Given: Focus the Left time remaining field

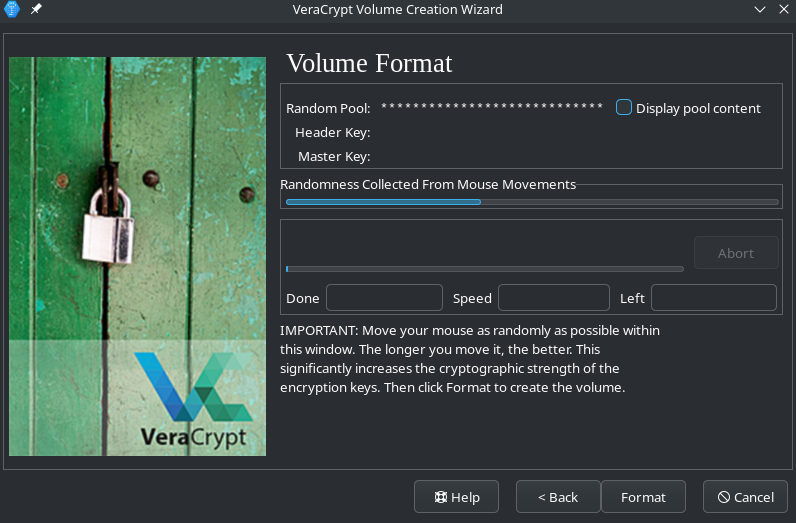Looking at the screenshot, I should tap(713, 298).
